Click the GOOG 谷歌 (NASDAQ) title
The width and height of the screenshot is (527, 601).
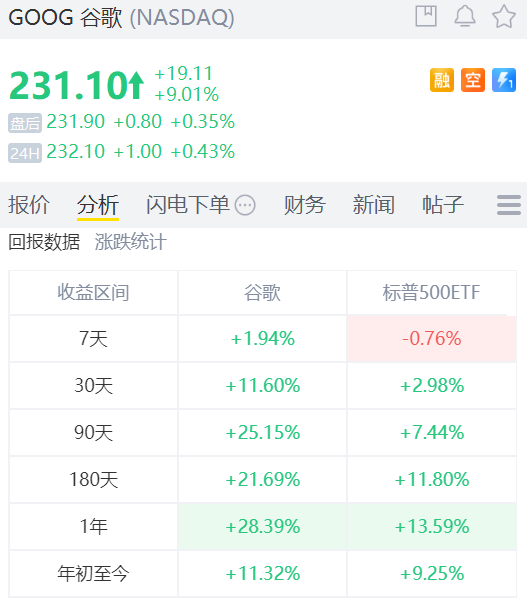point(121,18)
